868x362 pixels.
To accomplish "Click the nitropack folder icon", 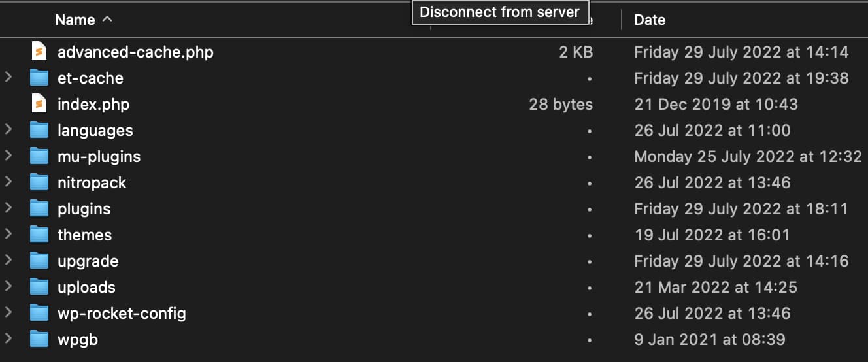I will point(40,182).
